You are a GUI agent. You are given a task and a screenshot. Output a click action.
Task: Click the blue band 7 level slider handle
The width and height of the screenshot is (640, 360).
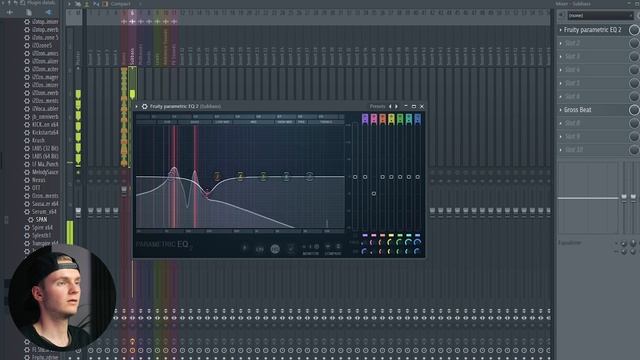click(418, 177)
